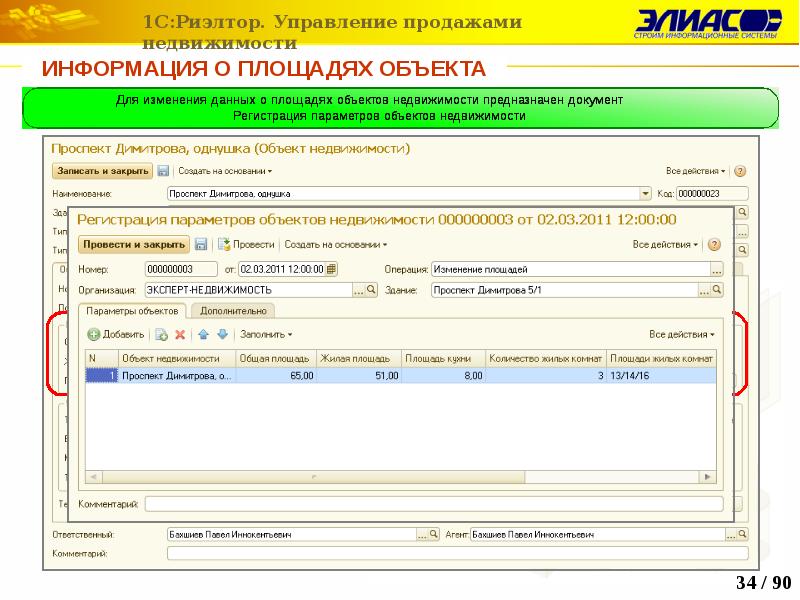Viewport: 800px width, 600px height.
Task: Click registration Комментарий input field
Action: coord(434,504)
